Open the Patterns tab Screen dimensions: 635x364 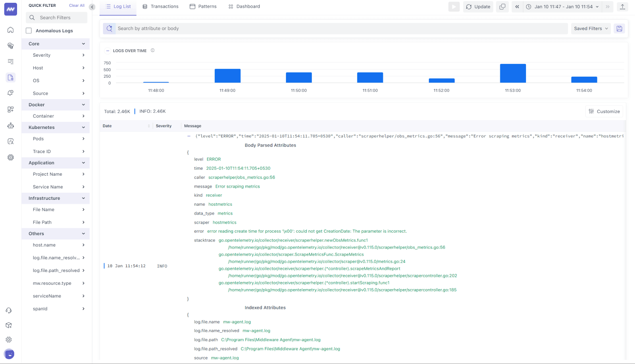(203, 6)
